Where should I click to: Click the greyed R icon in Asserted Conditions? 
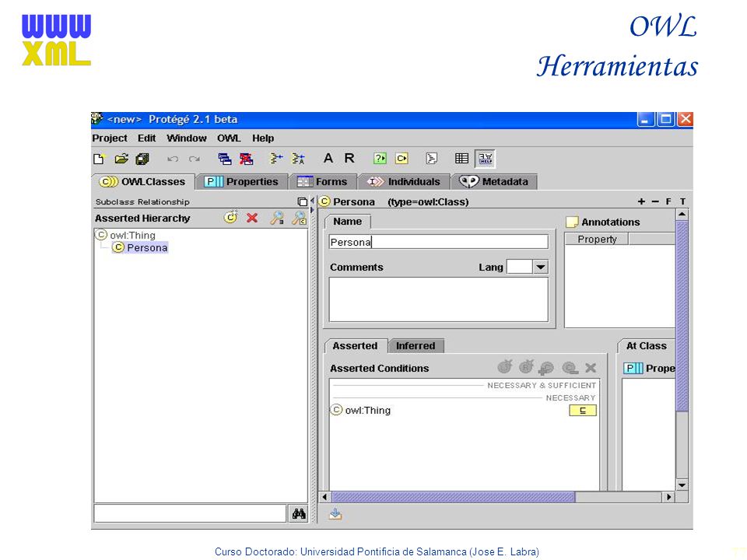[x=526, y=367]
